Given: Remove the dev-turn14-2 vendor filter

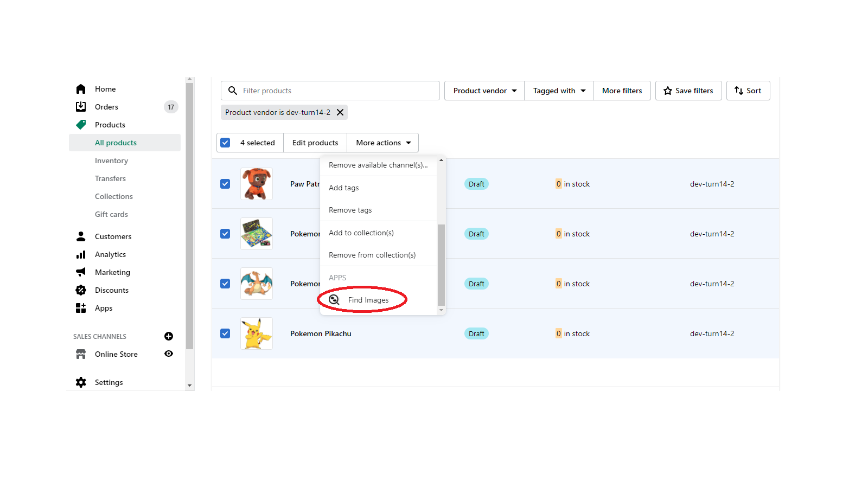Looking at the screenshot, I should [340, 112].
